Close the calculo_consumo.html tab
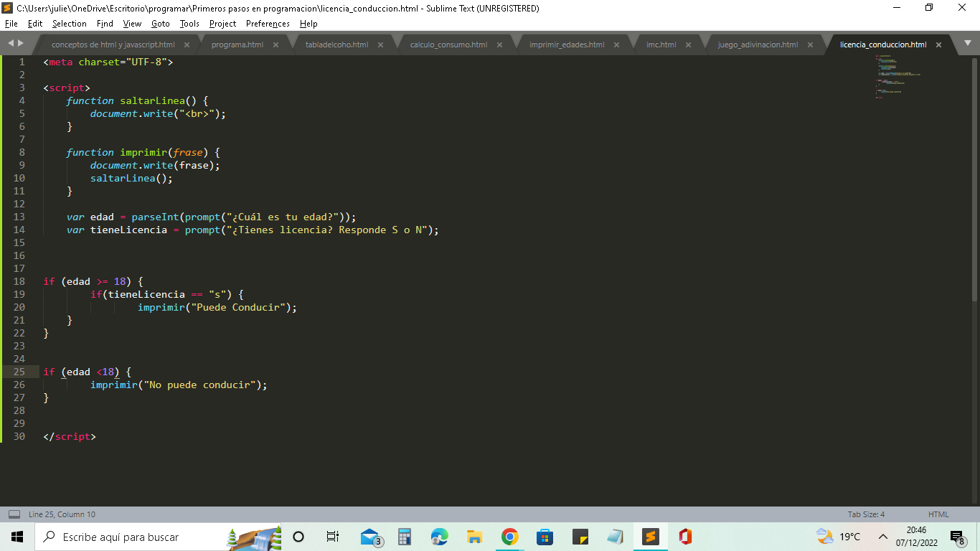Screen dimensions: 980x551 pyautogui.click(x=499, y=44)
